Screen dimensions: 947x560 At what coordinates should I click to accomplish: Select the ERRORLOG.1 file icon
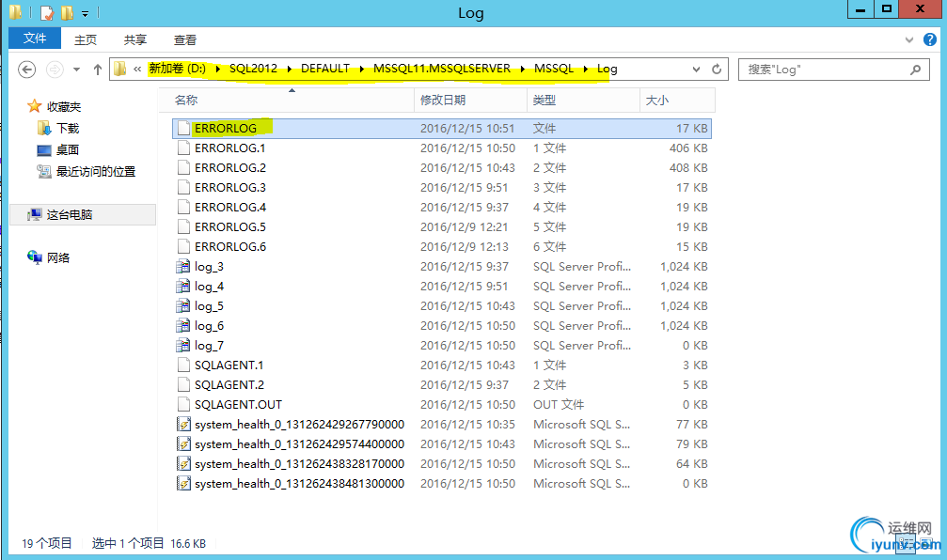pos(183,148)
